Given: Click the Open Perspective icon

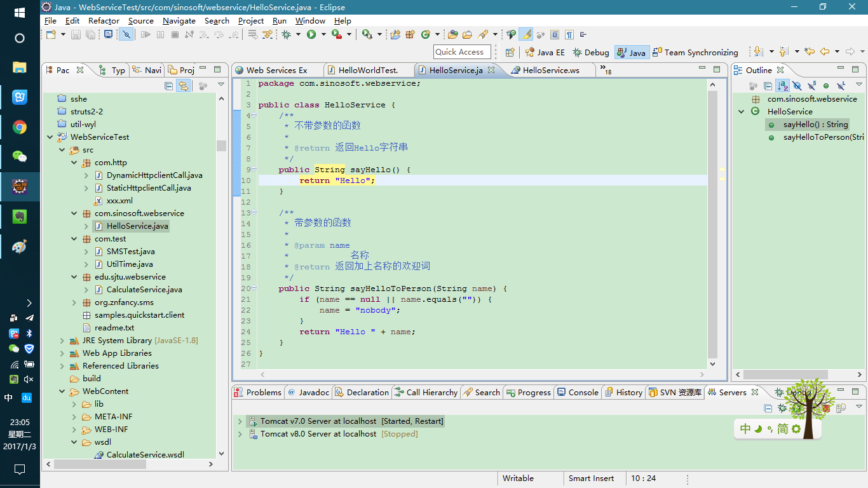Looking at the screenshot, I should 510,52.
